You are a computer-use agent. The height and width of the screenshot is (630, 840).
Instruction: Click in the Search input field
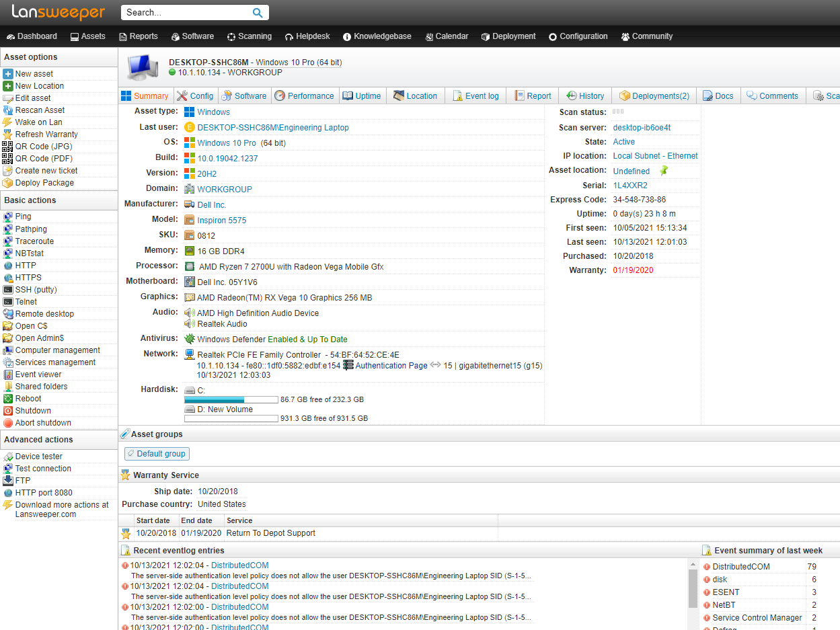186,12
